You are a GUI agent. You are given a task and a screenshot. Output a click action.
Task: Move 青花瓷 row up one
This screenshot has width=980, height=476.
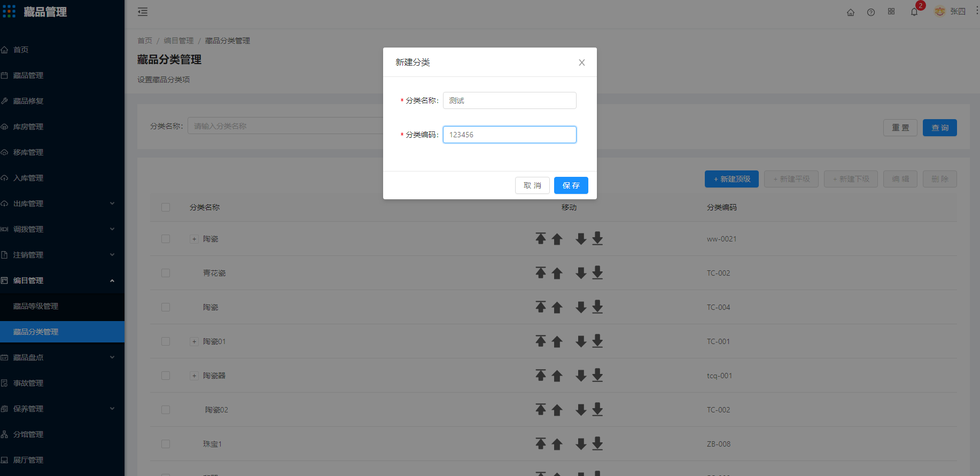(557, 274)
